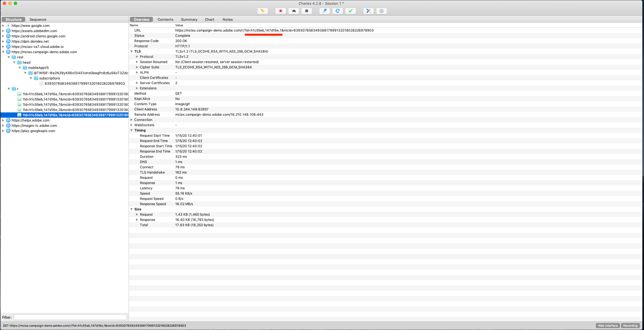
Task: Switch to the Structure view
Action: (14, 19)
